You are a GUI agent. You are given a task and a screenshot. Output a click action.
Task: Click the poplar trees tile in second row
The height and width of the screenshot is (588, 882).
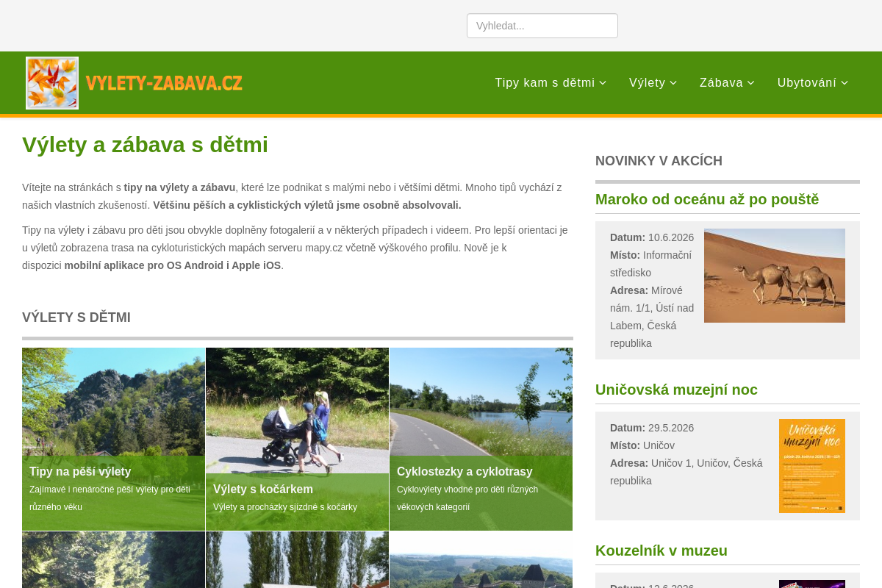point(297,560)
